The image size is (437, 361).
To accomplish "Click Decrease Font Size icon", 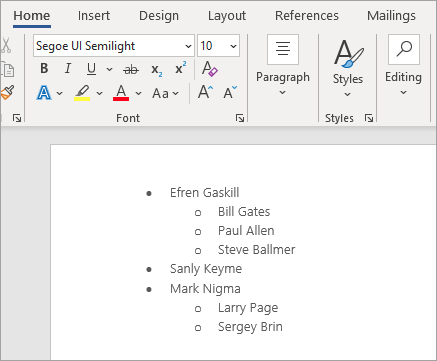I will coord(230,92).
